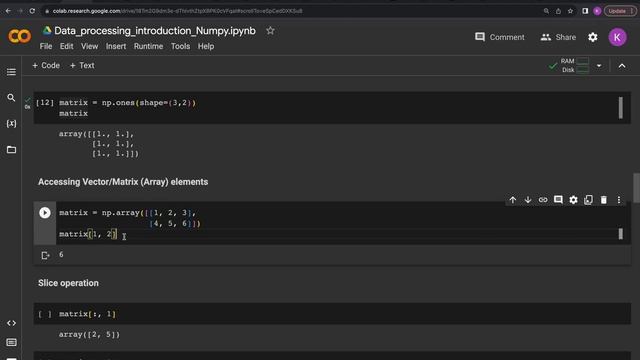This screenshot has height=360, width=640.
Task: Copy link to cell icon
Action: tap(543, 200)
